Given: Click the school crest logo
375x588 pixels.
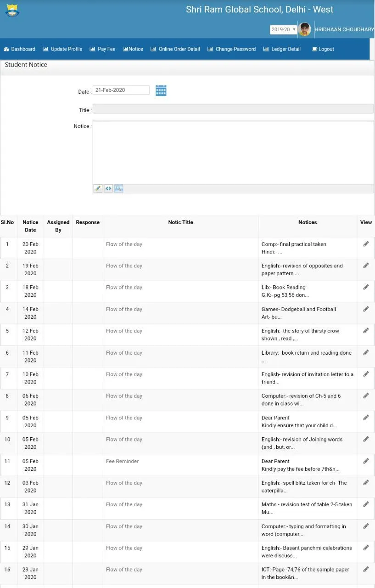Looking at the screenshot, I should coord(12,10).
